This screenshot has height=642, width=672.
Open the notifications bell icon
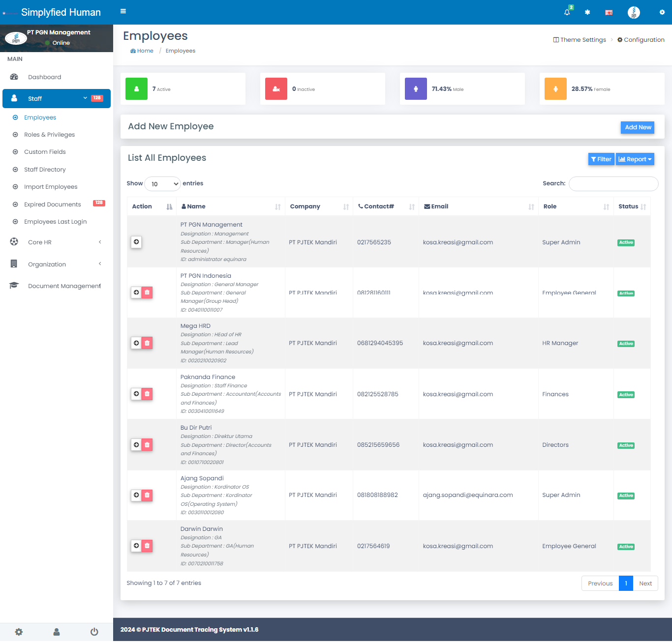567,12
